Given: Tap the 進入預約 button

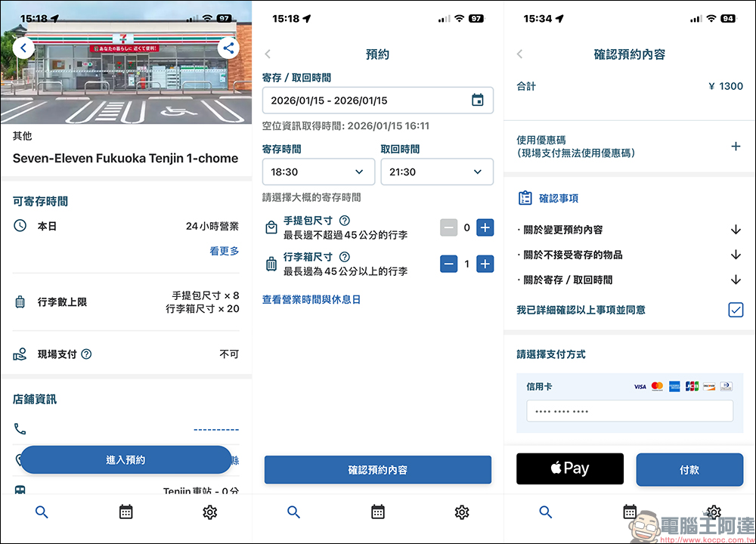Looking at the screenshot, I should coord(125,460).
